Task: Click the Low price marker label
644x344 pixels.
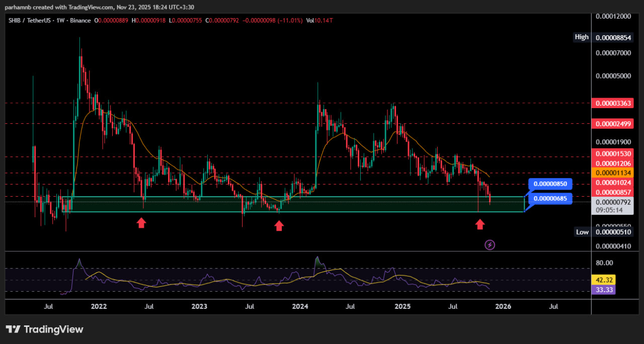Action: click(582, 232)
